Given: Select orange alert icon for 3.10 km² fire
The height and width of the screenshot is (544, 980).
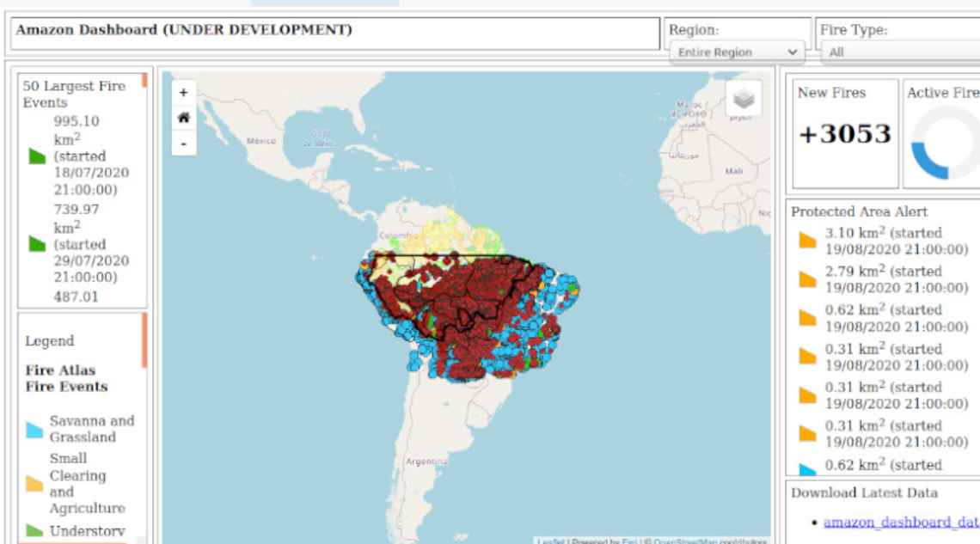Looking at the screenshot, I should [807, 241].
